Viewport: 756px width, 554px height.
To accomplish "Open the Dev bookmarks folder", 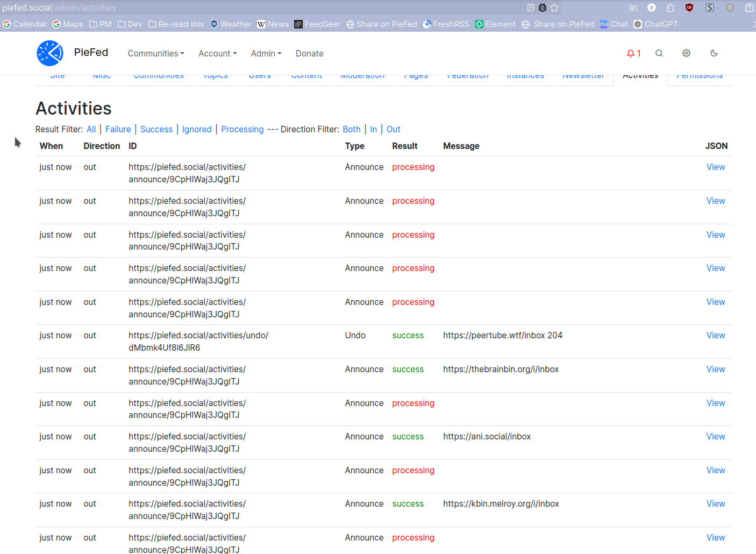I will (x=130, y=24).
